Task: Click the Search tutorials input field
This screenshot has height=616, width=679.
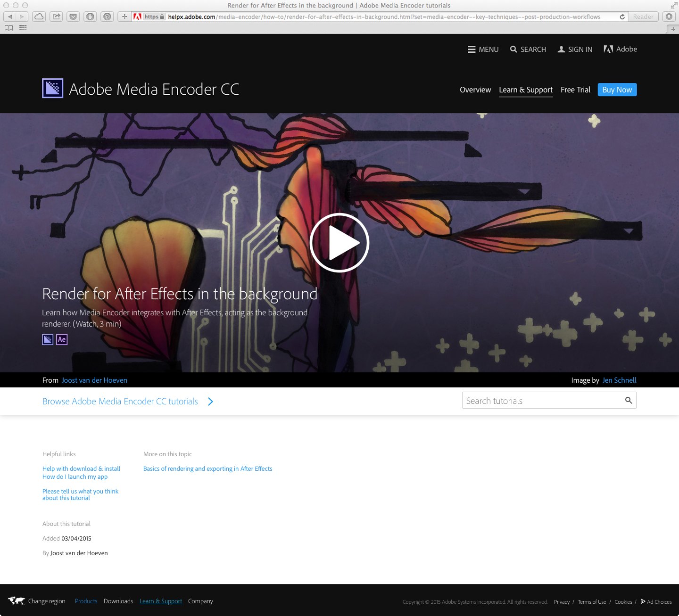Action: 549,401
